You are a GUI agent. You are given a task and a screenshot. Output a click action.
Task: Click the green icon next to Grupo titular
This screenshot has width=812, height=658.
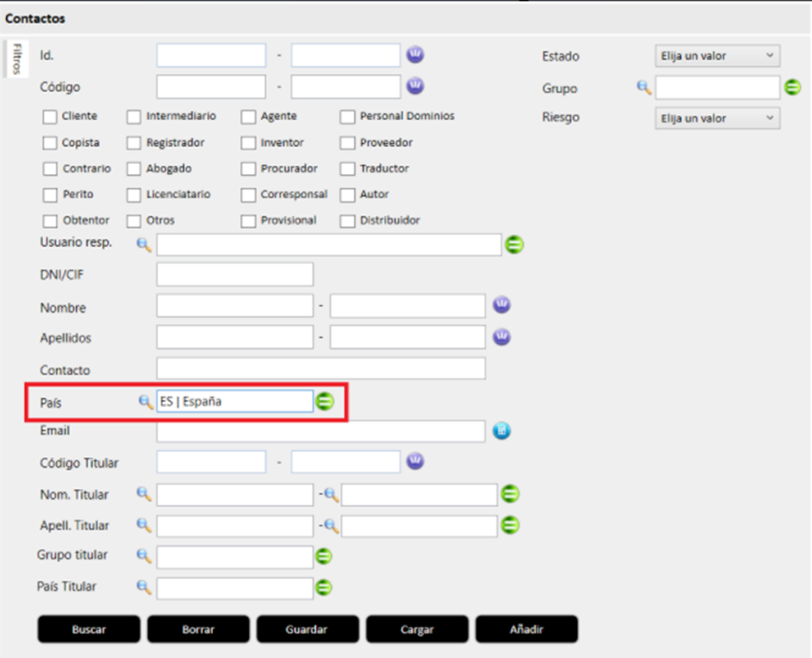tap(324, 556)
